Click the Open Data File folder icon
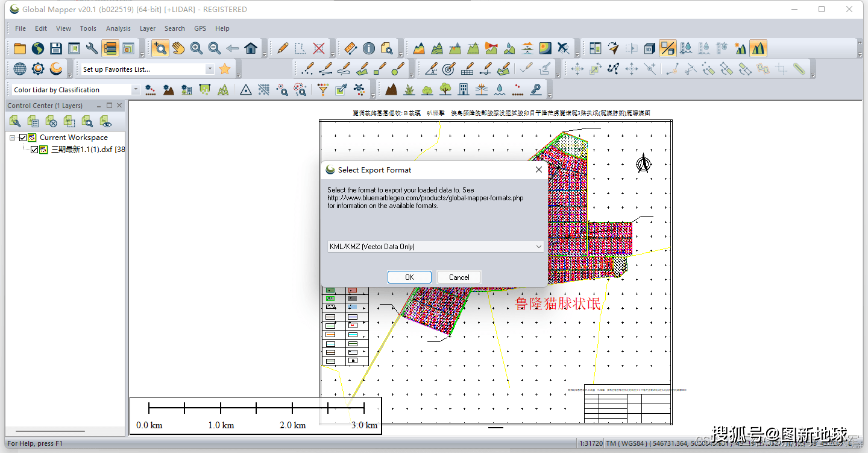Image resolution: width=868 pixels, height=453 pixels. coord(20,48)
